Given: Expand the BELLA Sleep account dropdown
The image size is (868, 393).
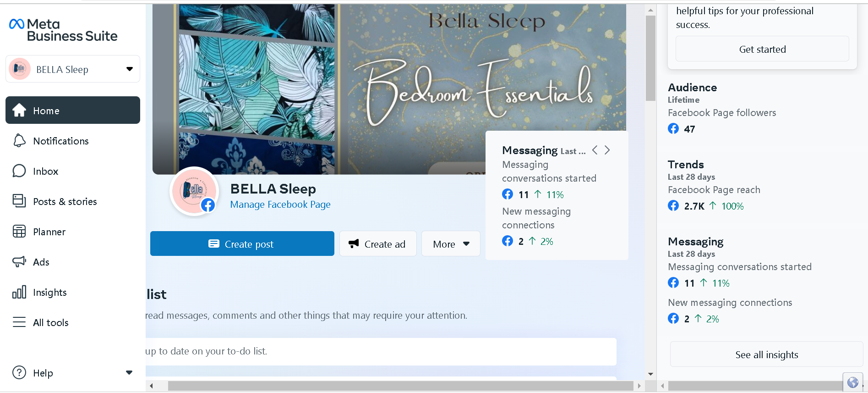Looking at the screenshot, I should 130,69.
